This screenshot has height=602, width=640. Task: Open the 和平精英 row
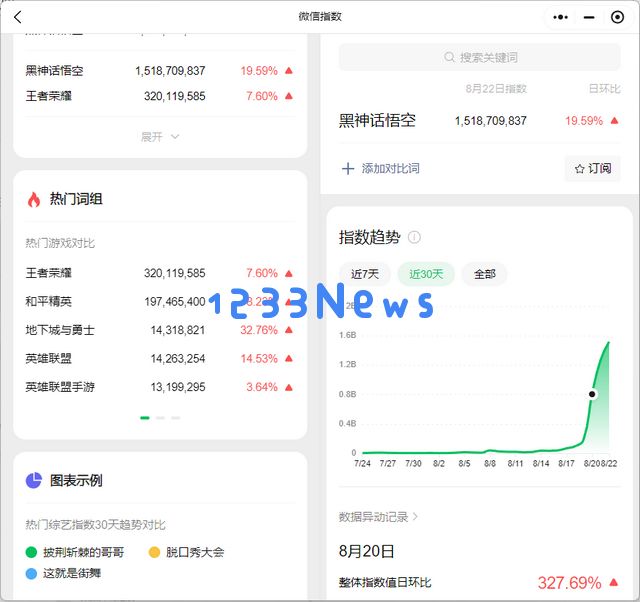click(x=159, y=302)
